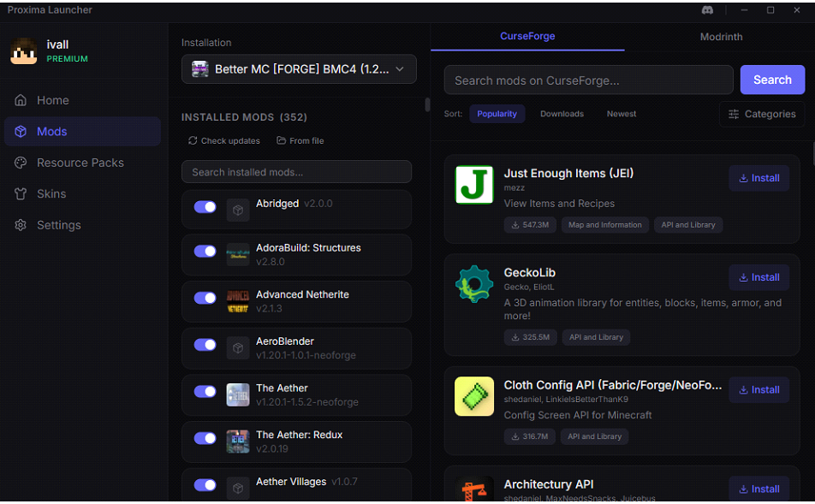Disable the Abridged mod toggle

tap(205, 206)
